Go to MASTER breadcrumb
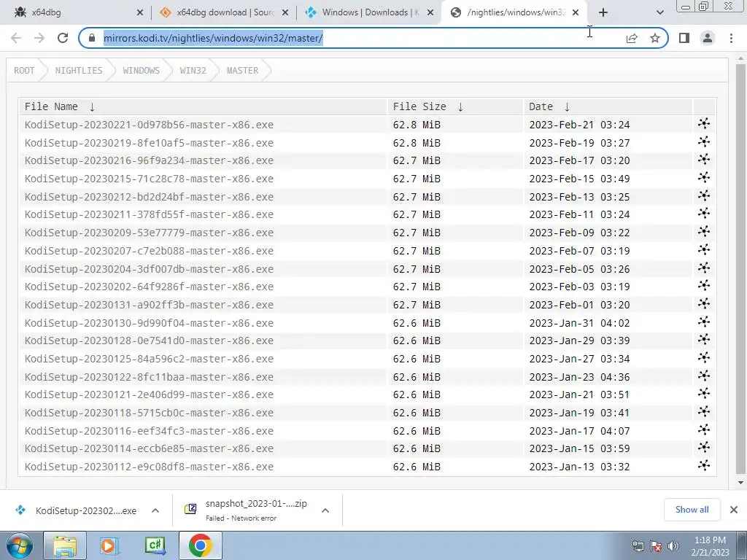 pyautogui.click(x=242, y=71)
